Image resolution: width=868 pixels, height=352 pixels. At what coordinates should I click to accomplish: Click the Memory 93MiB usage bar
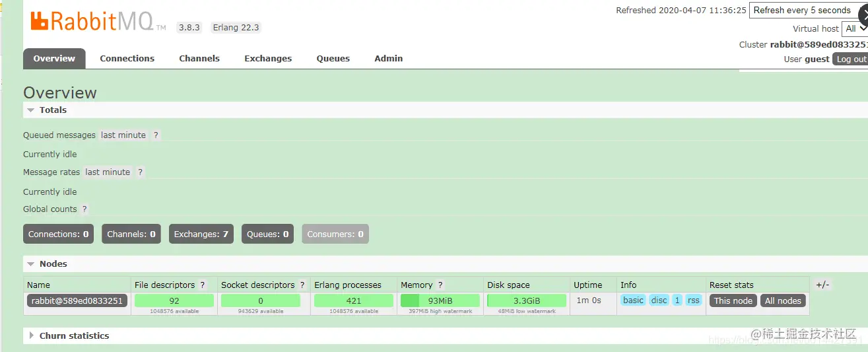440,300
